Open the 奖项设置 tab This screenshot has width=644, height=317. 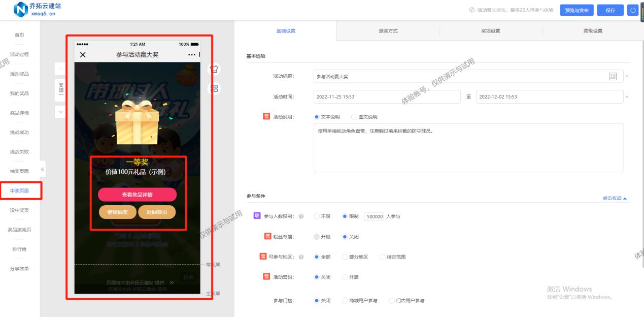pyautogui.click(x=490, y=30)
